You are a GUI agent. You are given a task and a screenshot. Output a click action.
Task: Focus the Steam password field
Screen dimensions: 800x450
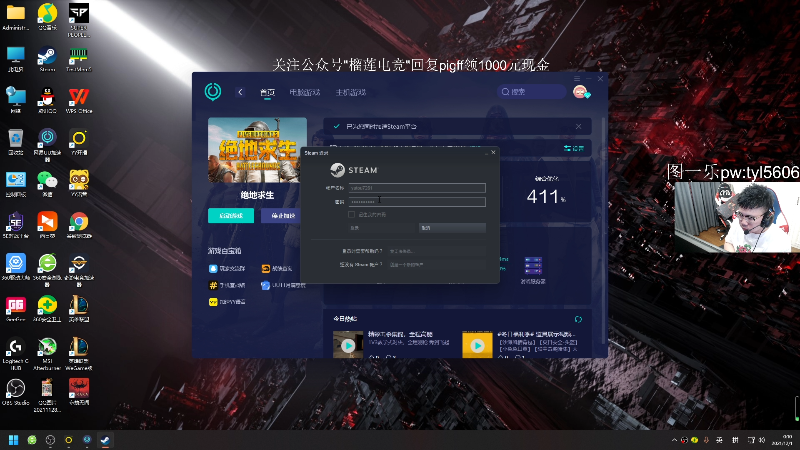pyautogui.click(x=417, y=202)
